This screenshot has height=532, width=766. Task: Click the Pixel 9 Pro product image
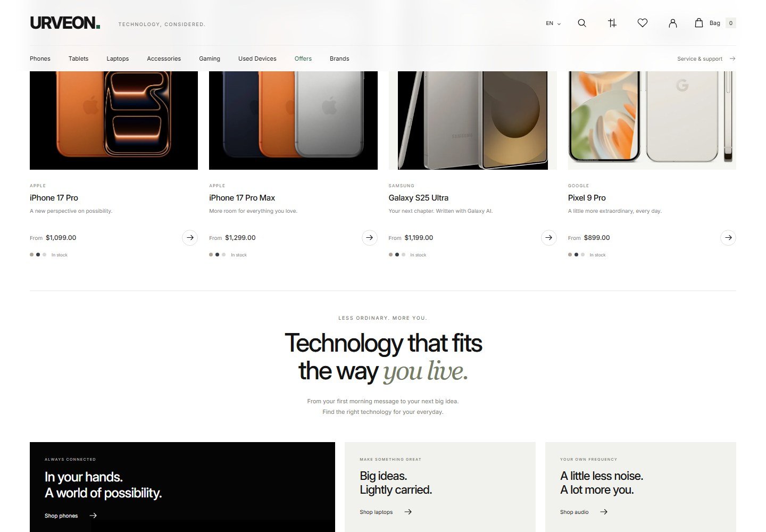pos(652,120)
